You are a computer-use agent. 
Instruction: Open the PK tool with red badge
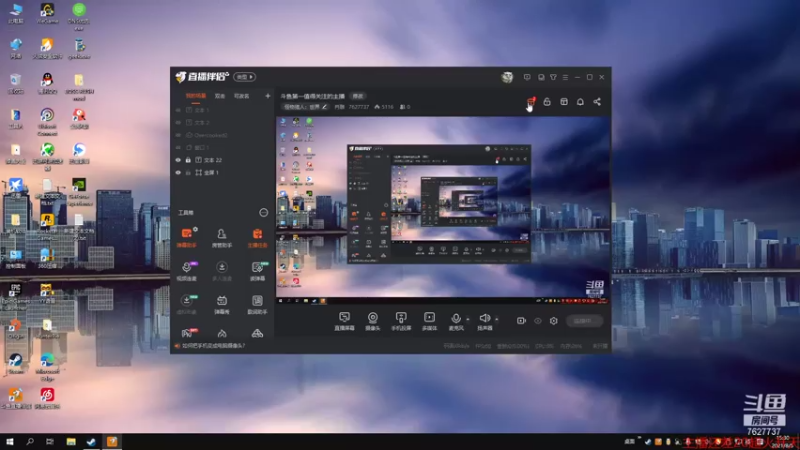click(x=188, y=333)
